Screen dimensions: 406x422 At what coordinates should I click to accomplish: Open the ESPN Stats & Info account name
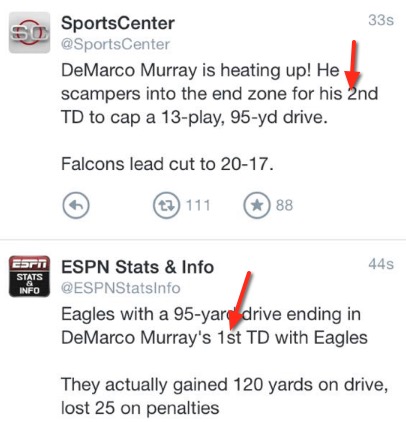tap(137, 267)
